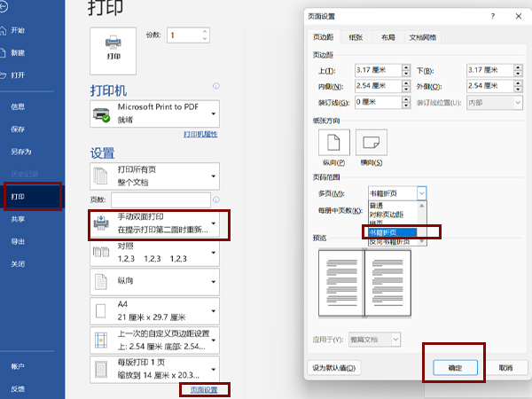
Task: Open the 开始 (Home) page in sidebar
Action: coord(20,29)
